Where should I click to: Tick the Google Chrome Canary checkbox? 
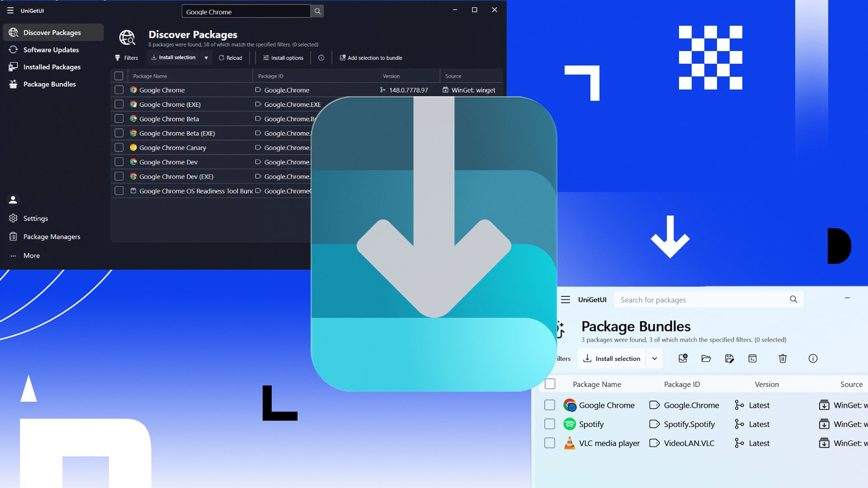pyautogui.click(x=119, y=148)
